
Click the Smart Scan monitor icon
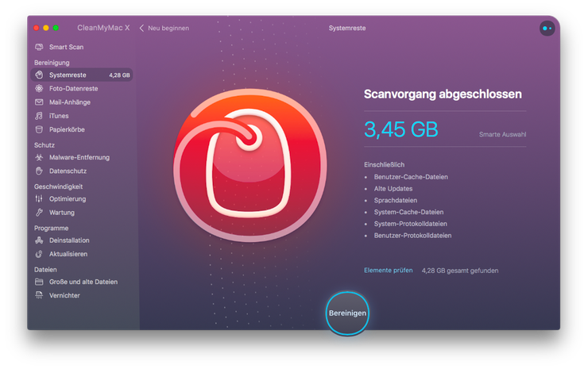pyautogui.click(x=39, y=47)
